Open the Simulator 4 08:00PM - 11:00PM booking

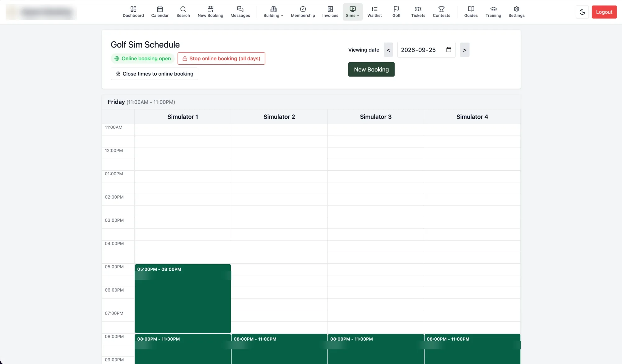coord(472,349)
